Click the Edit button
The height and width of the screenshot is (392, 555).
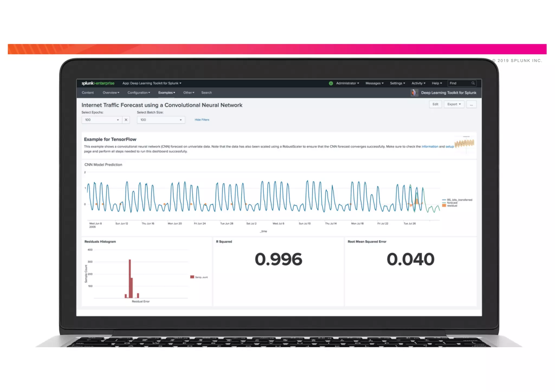435,104
